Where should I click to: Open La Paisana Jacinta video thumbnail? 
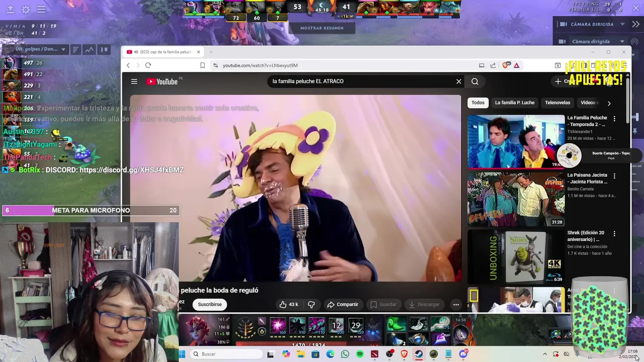516,199
